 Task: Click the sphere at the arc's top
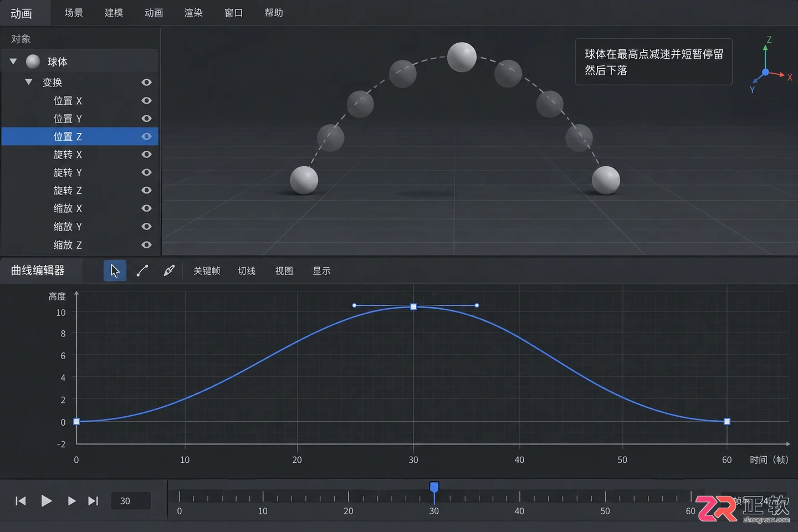click(462, 57)
